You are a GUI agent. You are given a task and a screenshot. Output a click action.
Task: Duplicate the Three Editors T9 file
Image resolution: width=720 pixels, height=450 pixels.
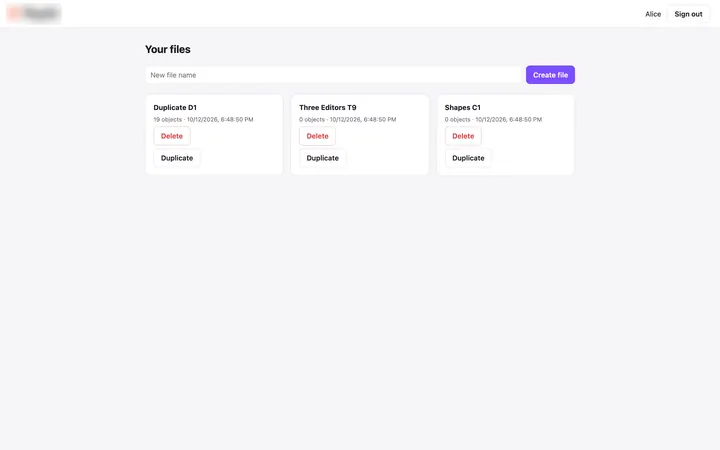coord(322,158)
